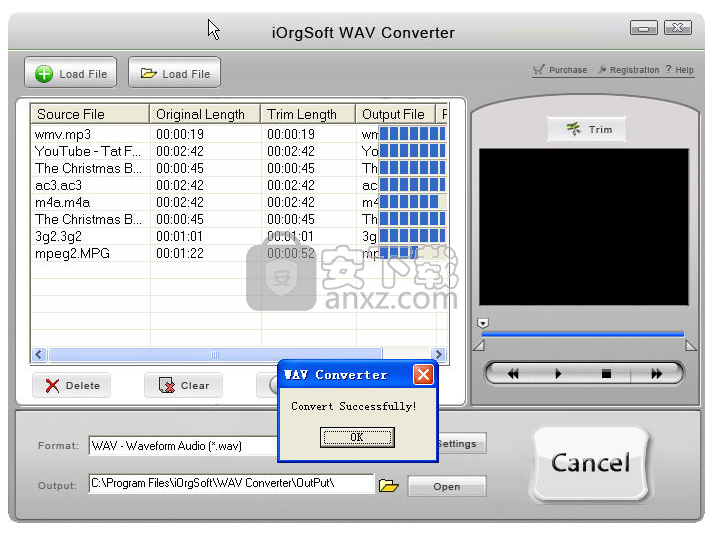709x545 pixels.
Task: Click the folder Load File button
Action: [x=175, y=73]
